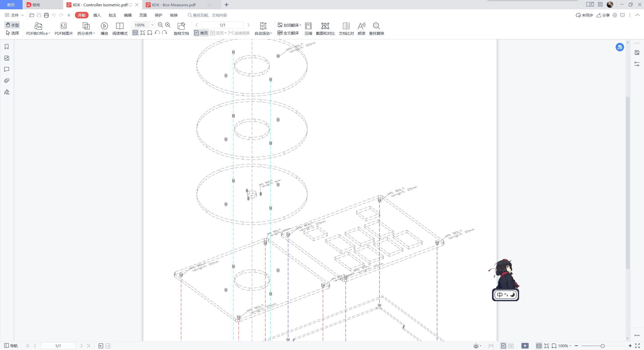Click the open file folder icon
Image resolution: width=644 pixels, height=350 pixels.
[x=32, y=15]
